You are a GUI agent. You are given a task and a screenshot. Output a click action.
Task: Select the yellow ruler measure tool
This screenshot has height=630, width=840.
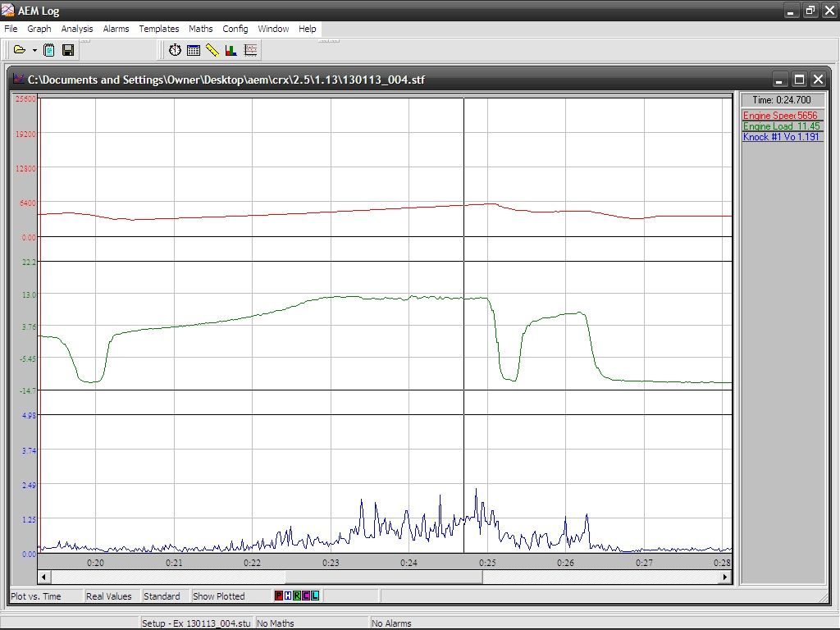point(212,50)
